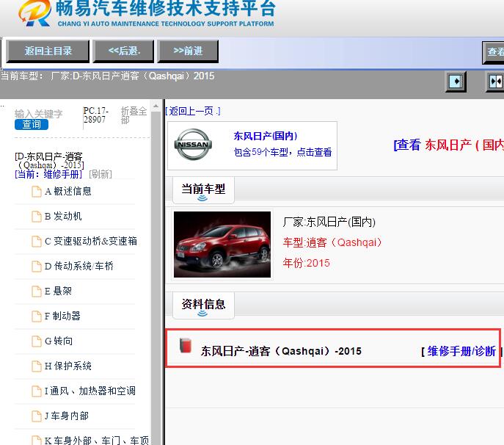Click the 车型:逍客（Qashqai） text

click(332, 242)
